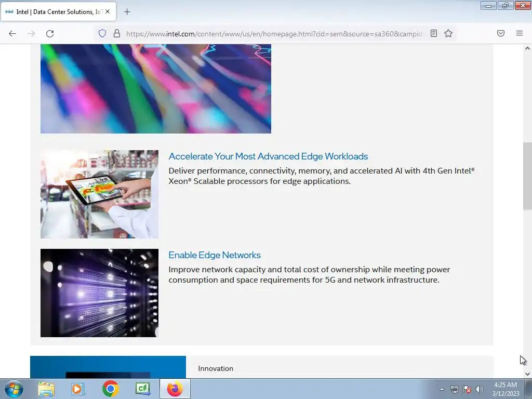Click the Show desktop button
The width and height of the screenshot is (532, 399).
528,389
